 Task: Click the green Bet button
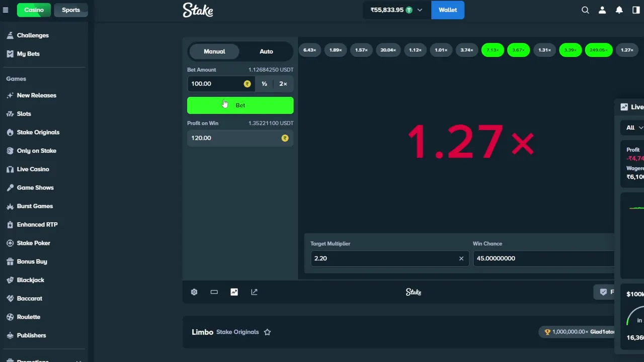tap(240, 106)
